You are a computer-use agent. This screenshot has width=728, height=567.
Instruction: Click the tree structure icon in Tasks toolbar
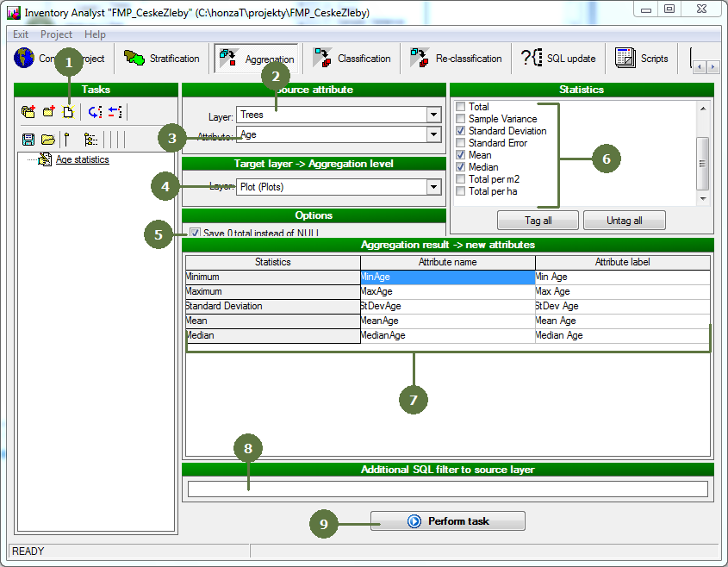pyautogui.click(x=90, y=139)
